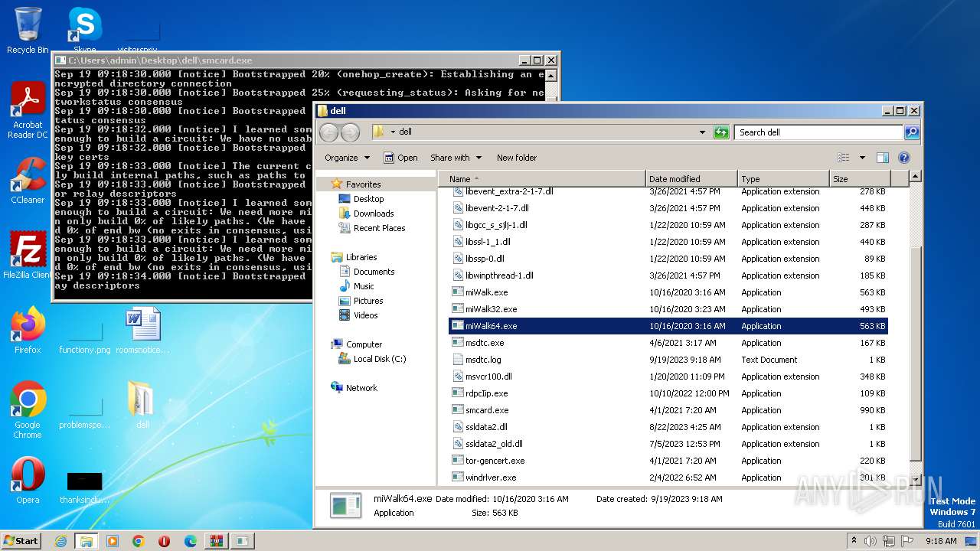Open the Skype desktop shortcut
Image resolution: width=980 pixels, height=551 pixels.
(85, 29)
